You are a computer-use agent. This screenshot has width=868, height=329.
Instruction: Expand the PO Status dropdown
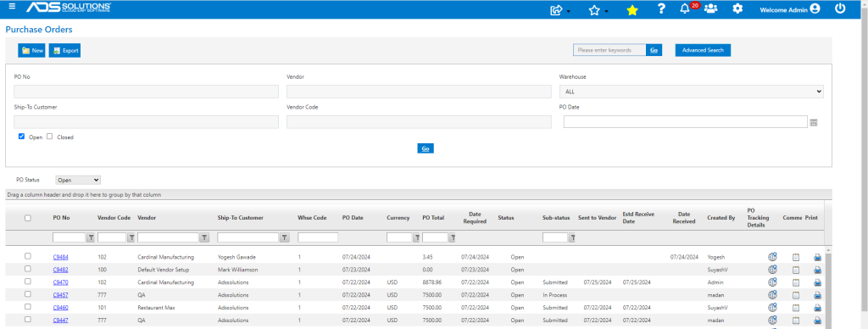(x=78, y=180)
